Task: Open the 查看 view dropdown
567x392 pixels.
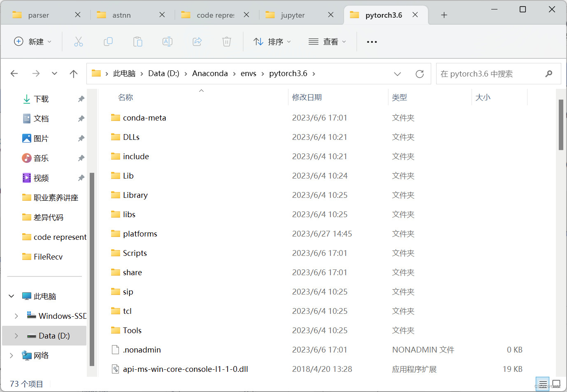Action: (327, 42)
